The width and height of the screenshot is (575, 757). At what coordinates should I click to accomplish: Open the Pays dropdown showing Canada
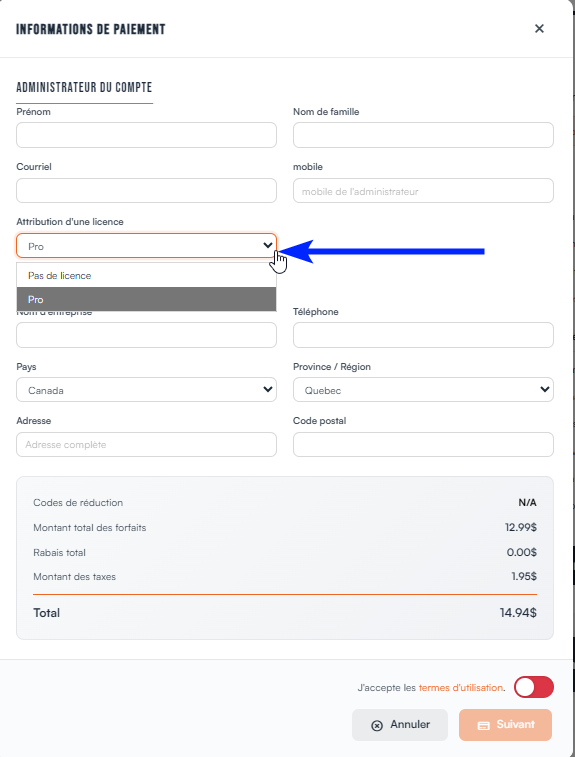146,390
